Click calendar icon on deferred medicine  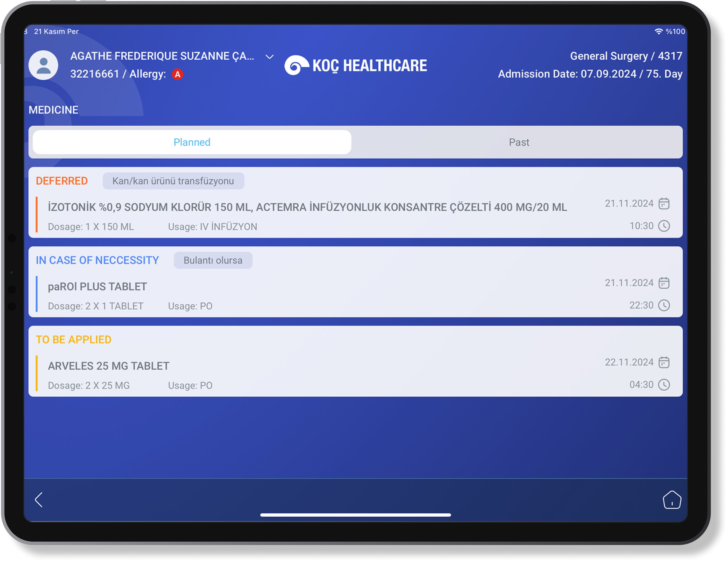coord(664,203)
